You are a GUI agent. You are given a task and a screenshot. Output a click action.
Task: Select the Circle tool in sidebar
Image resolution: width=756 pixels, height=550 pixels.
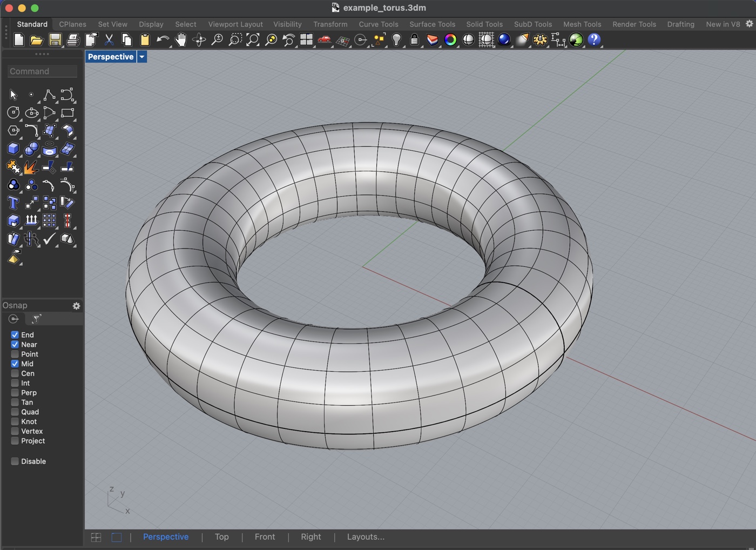(13, 113)
